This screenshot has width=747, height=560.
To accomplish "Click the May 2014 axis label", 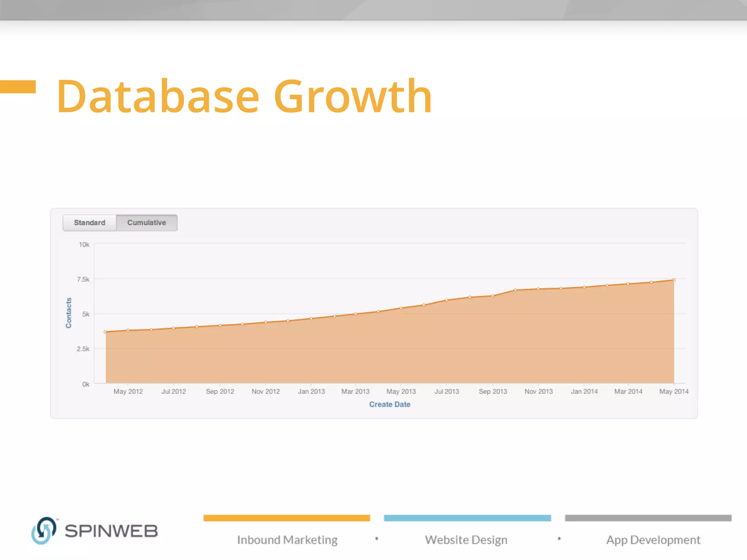I will click(x=674, y=392).
